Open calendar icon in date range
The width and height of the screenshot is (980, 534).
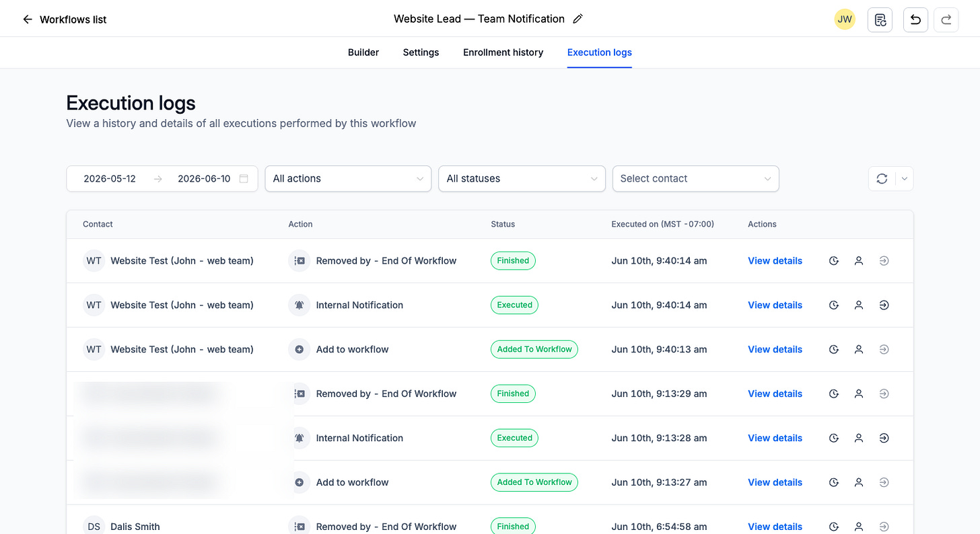(x=244, y=179)
